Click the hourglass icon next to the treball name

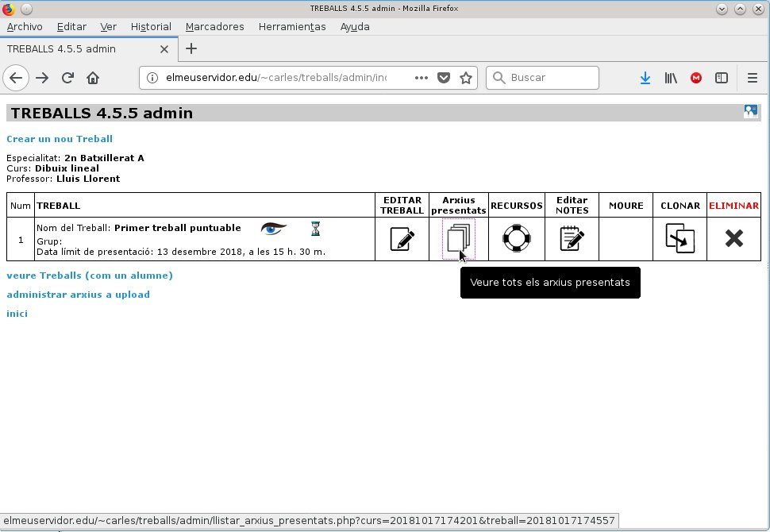315,229
